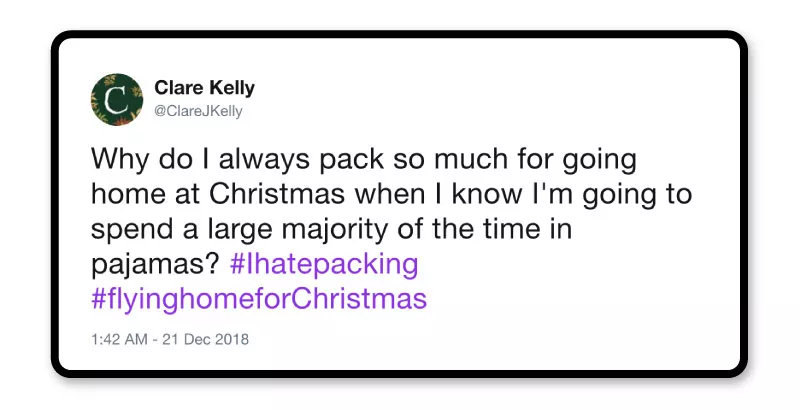This screenshot has height=410, width=800.
Task: Click the surname "Kelly" in bold name
Action: pyautogui.click(x=231, y=88)
